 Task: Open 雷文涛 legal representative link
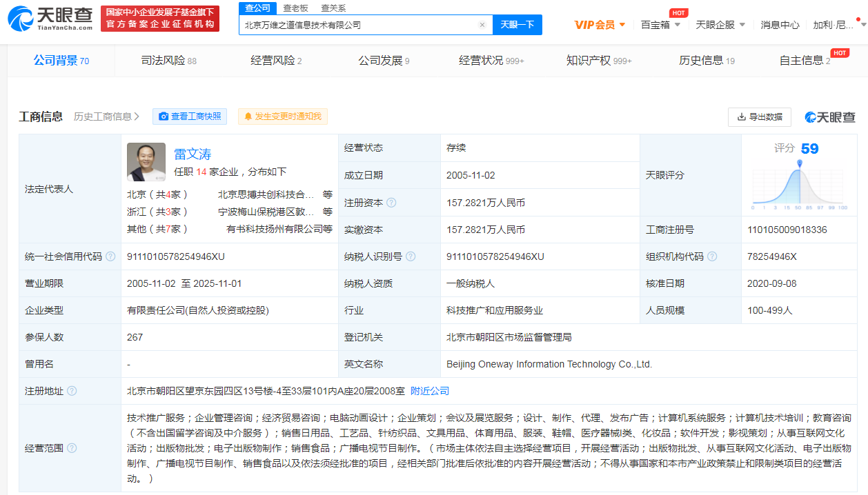(193, 154)
